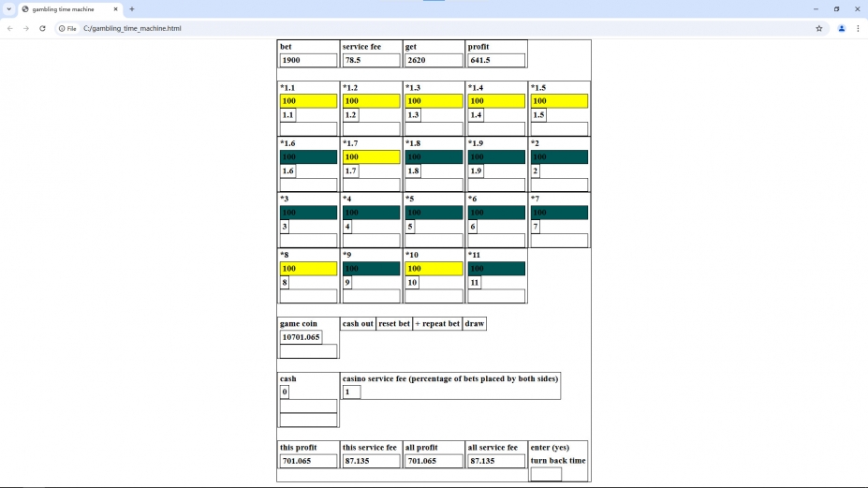The image size is (868, 488).
Task: Select the gambling time machine tab
Action: pos(66,8)
